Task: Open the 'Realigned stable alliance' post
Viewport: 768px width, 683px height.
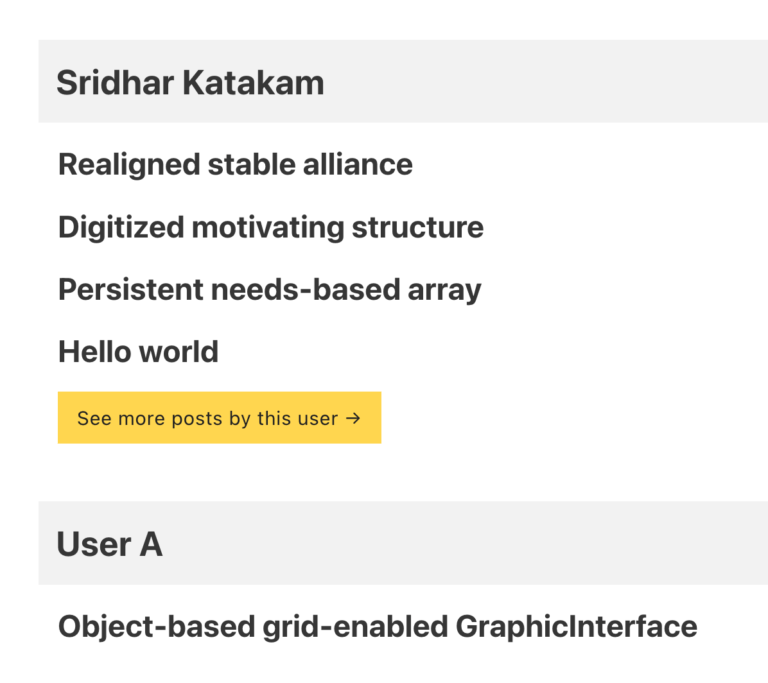Action: 235,165
